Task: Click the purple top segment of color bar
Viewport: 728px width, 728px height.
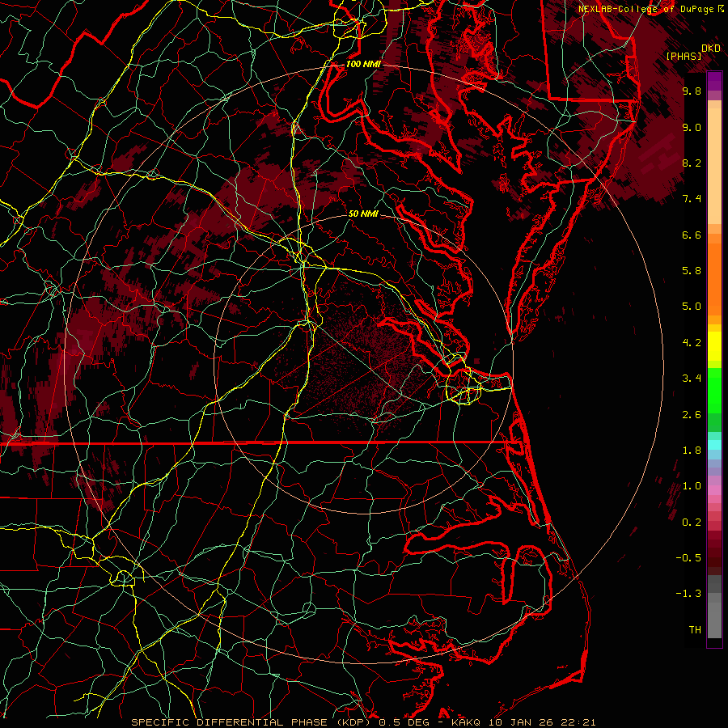Action: pos(714,81)
